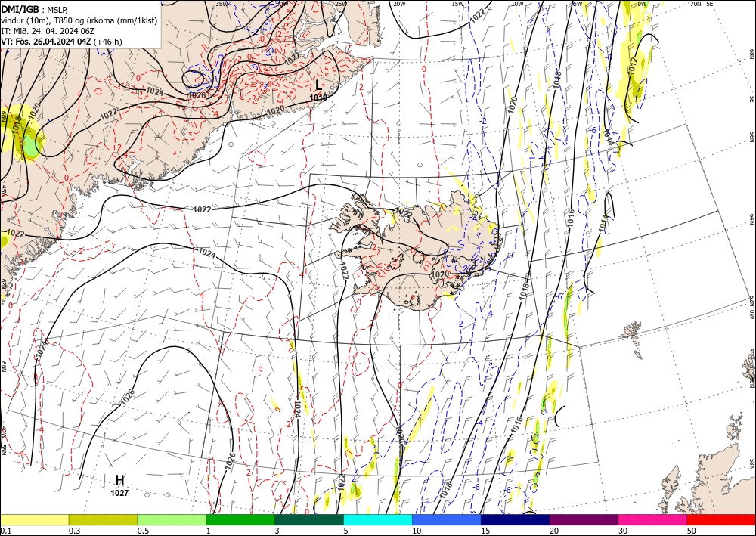Select the green 1 mm legend swatch
Screen dimensions: 756x536
[x=240, y=519]
